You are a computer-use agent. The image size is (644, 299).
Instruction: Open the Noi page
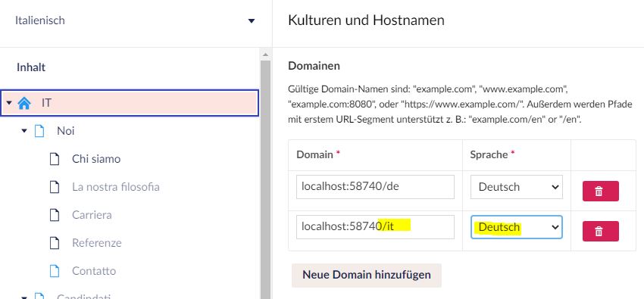click(66, 131)
